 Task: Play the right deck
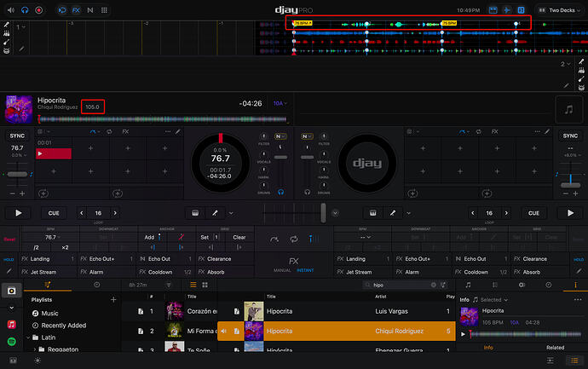[570, 213]
